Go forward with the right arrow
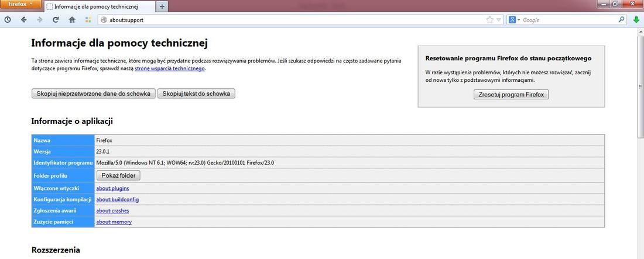The image size is (644, 259). (x=40, y=20)
